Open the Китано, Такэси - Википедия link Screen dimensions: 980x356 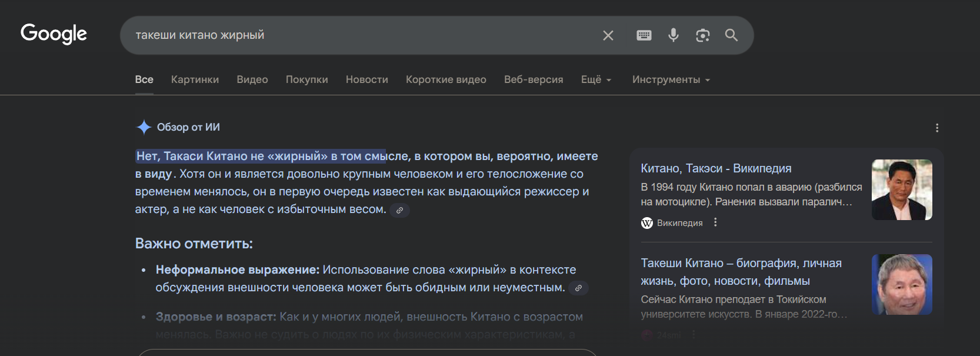[716, 168]
